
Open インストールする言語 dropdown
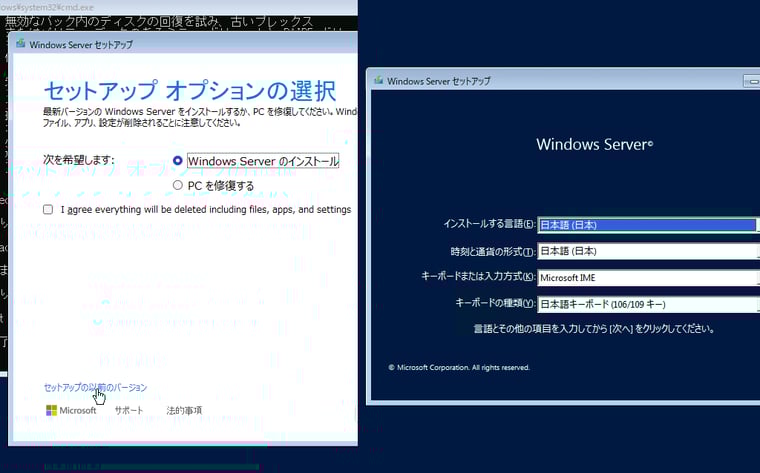tap(649, 225)
